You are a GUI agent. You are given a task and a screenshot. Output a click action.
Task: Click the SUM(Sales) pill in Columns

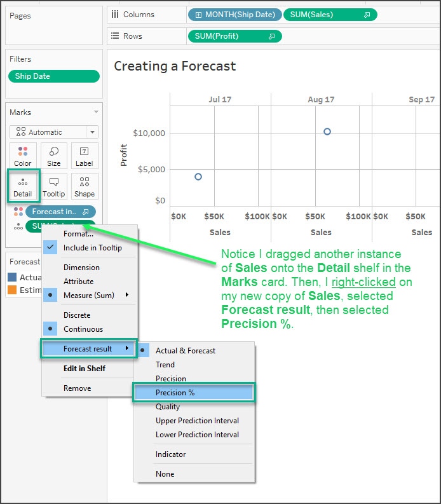pos(329,15)
